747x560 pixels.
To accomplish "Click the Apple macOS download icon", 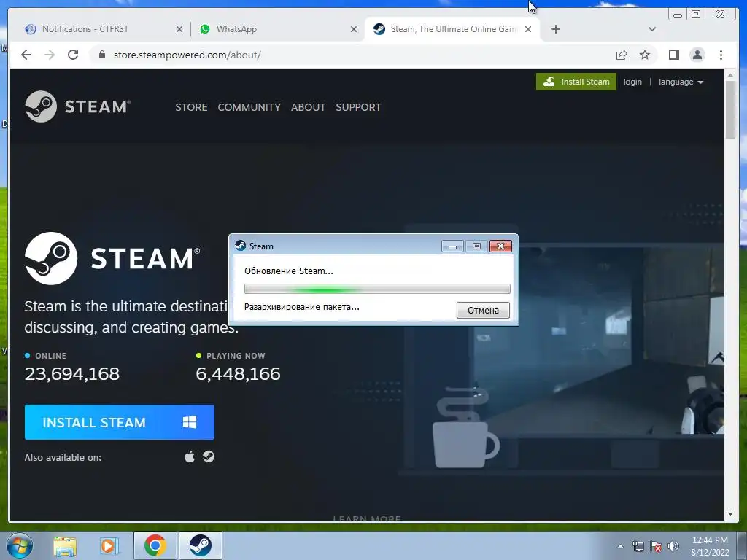I will tap(190, 457).
